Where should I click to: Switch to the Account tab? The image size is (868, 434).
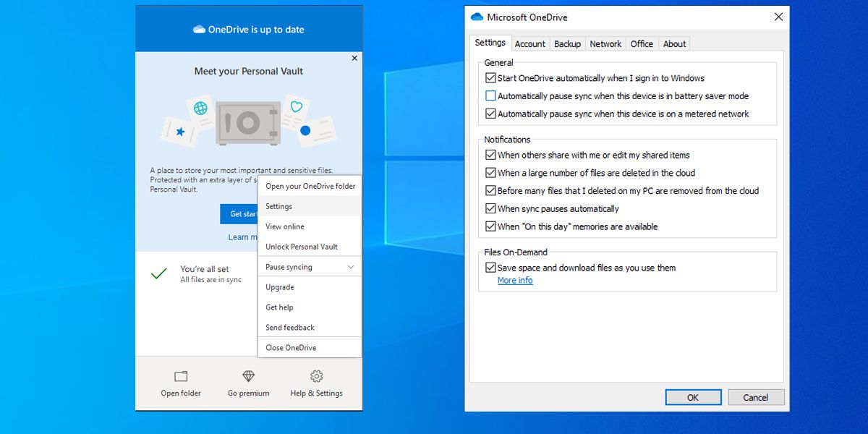[529, 43]
